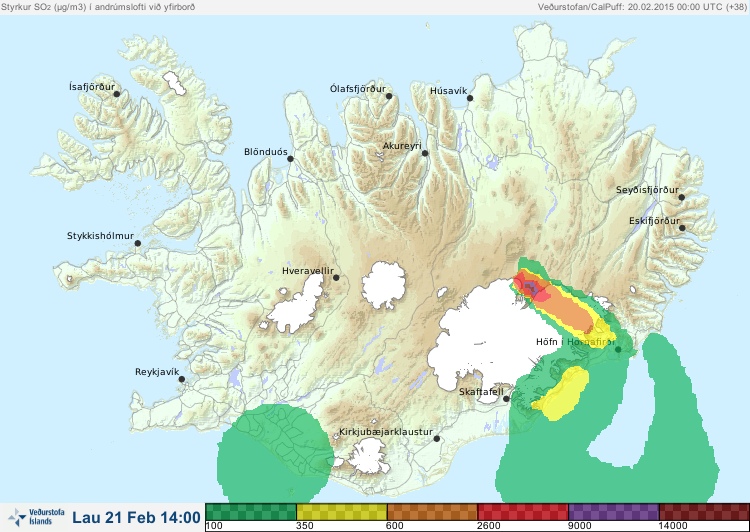The image size is (750, 532).
Task: Click the 'Hveravellir' map label
Action: point(308,271)
